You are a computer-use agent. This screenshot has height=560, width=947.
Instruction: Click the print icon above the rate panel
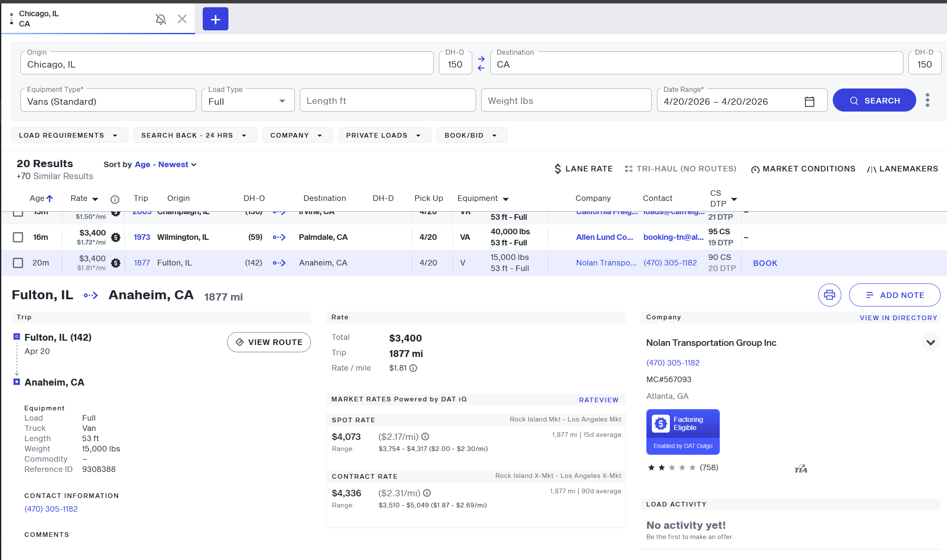829,295
